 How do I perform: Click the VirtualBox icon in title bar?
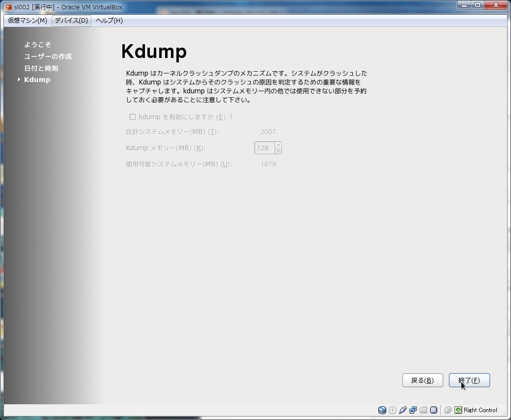tap(8, 7)
